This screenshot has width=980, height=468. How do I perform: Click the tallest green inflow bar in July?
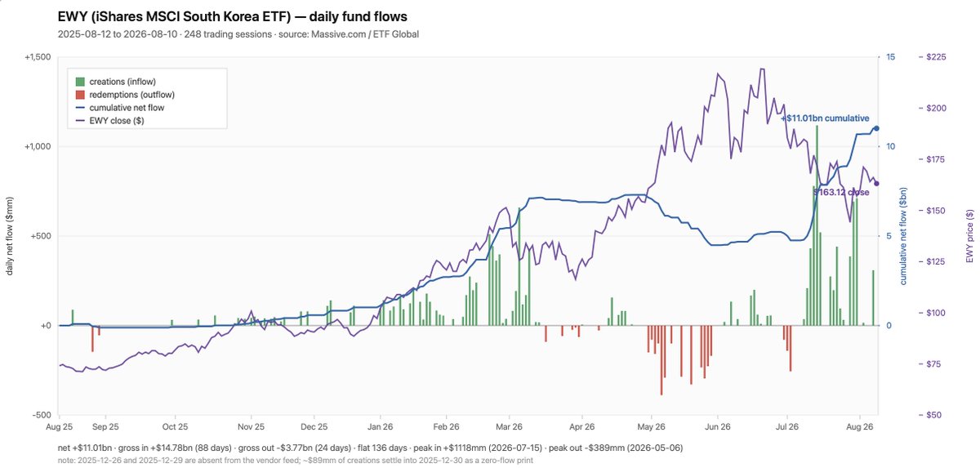[817, 225]
